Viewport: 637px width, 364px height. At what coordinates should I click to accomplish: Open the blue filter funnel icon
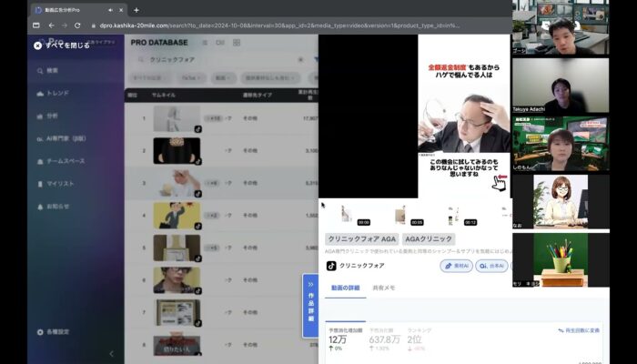(x=316, y=60)
